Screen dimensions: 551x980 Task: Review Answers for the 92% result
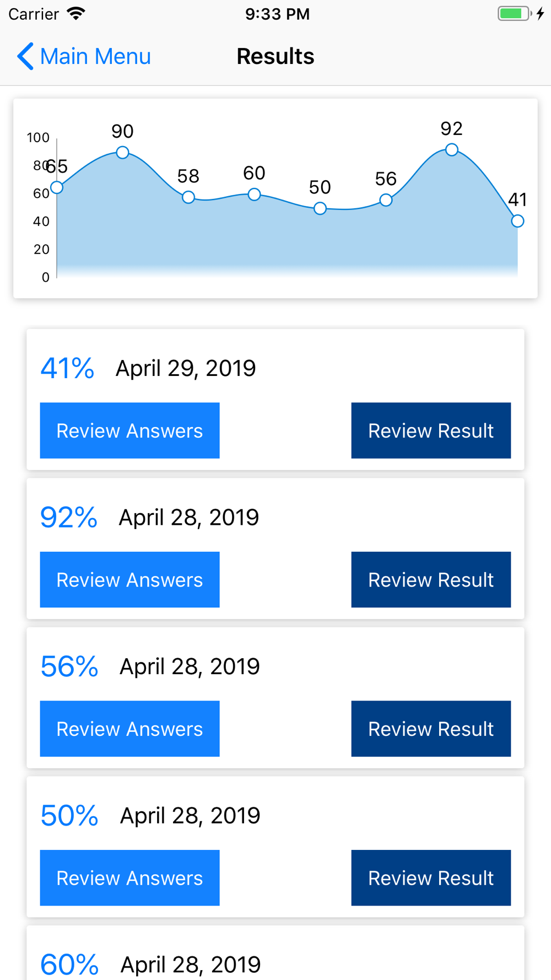coord(129,579)
